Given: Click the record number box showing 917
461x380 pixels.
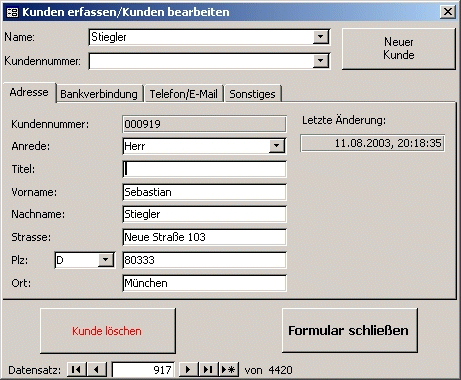Looking at the screenshot, I should click(143, 370).
